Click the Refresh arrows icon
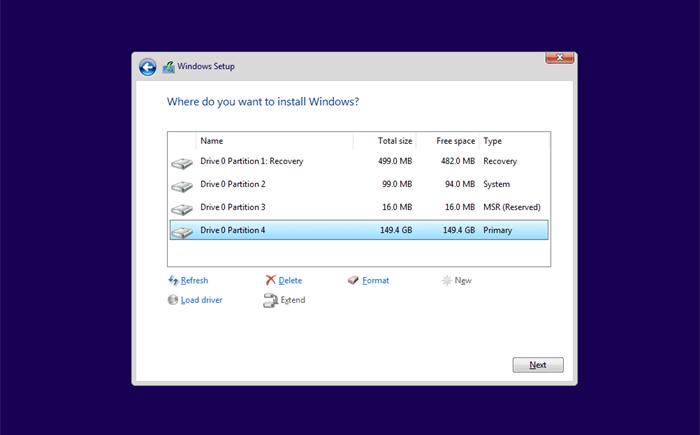The image size is (700, 435). (173, 280)
